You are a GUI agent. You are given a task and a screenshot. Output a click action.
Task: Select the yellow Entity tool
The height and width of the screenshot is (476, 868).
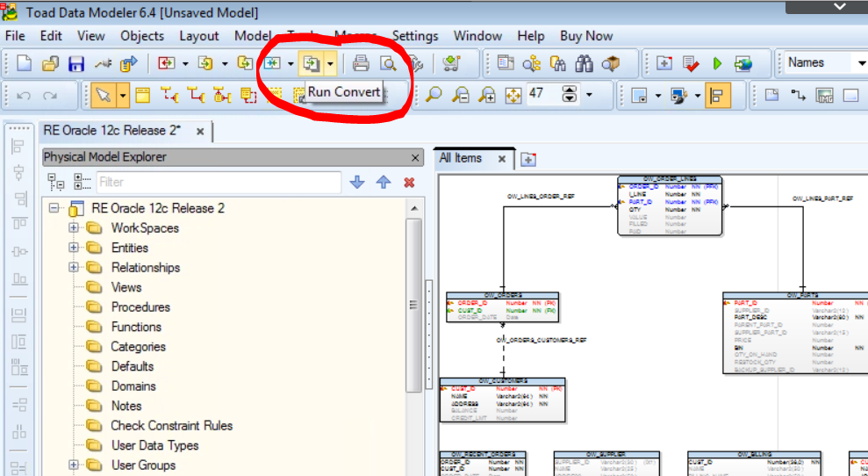click(x=143, y=96)
